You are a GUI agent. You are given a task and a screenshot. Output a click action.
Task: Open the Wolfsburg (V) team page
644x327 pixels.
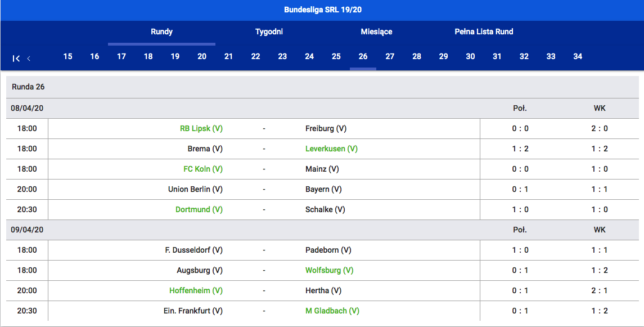click(329, 270)
